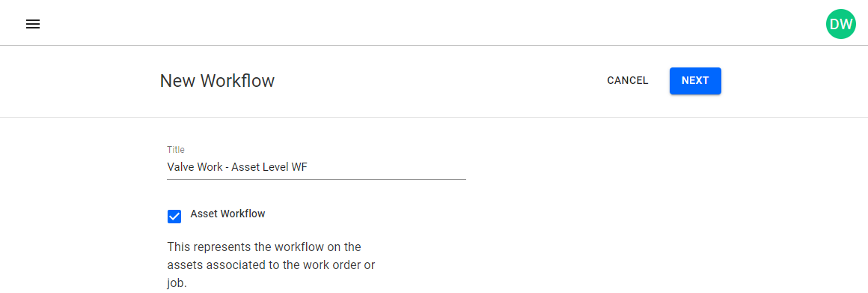Click the Asset Workflow checkbox label
The image size is (868, 293).
coord(227,214)
